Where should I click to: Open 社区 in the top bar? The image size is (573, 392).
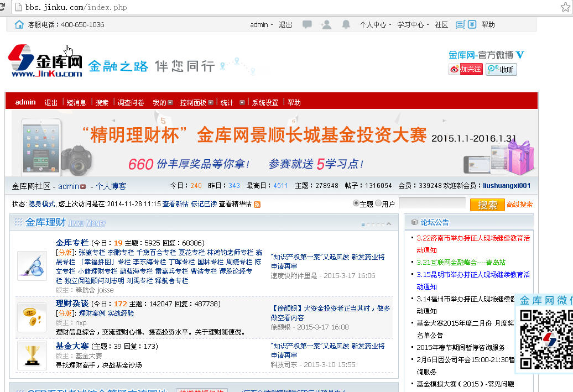tap(441, 24)
